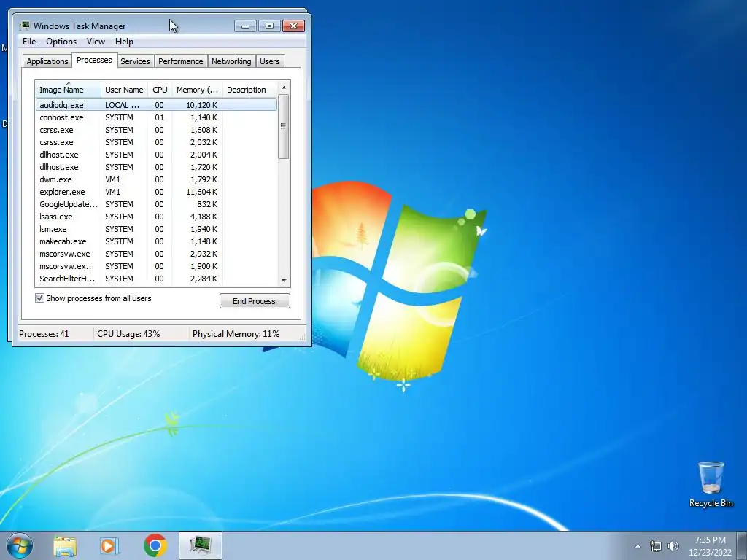Click the End Process button
Viewport: 747px width, 560px height.
click(255, 301)
